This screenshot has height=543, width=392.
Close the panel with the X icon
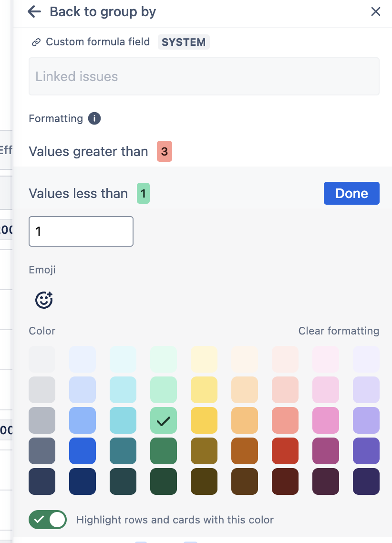pyautogui.click(x=376, y=11)
